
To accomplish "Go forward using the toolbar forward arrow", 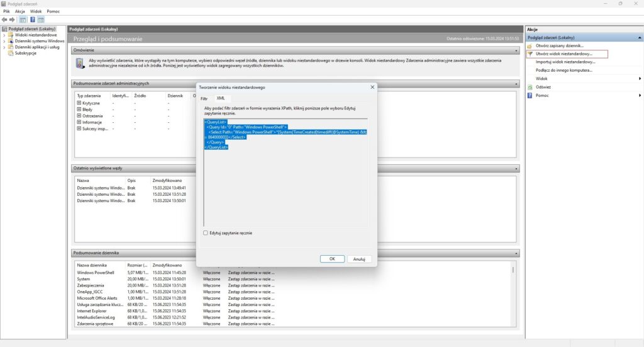I will tap(12, 20).
